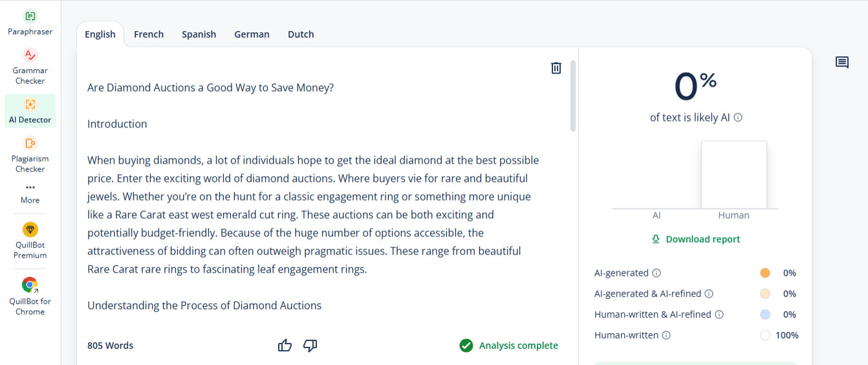Click the text editor scrollbar
The width and height of the screenshot is (868, 365).
(x=573, y=96)
